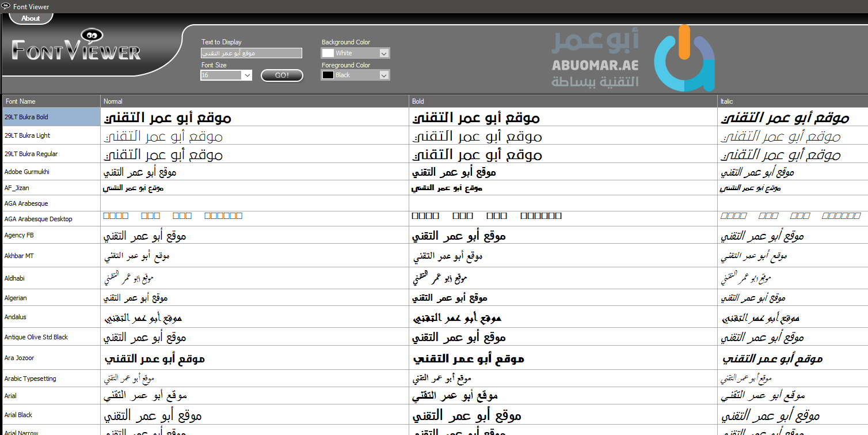Viewport: 868px width, 435px height.
Task: Select the Arial Black font name
Action: pyautogui.click(x=18, y=415)
